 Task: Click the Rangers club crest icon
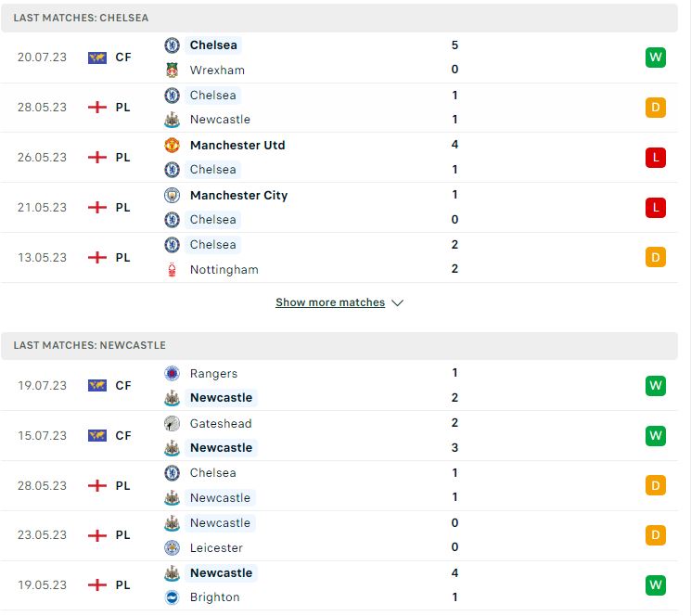pos(172,374)
